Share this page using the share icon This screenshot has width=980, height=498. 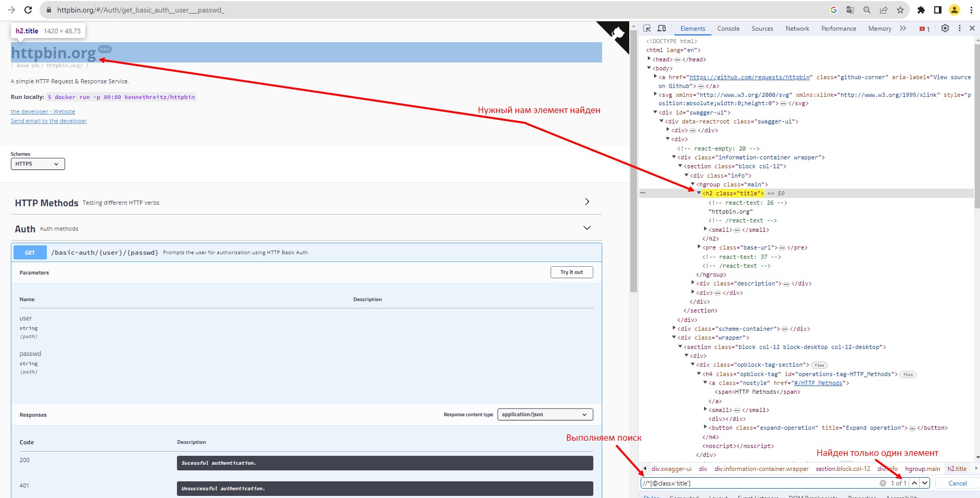coord(884,10)
